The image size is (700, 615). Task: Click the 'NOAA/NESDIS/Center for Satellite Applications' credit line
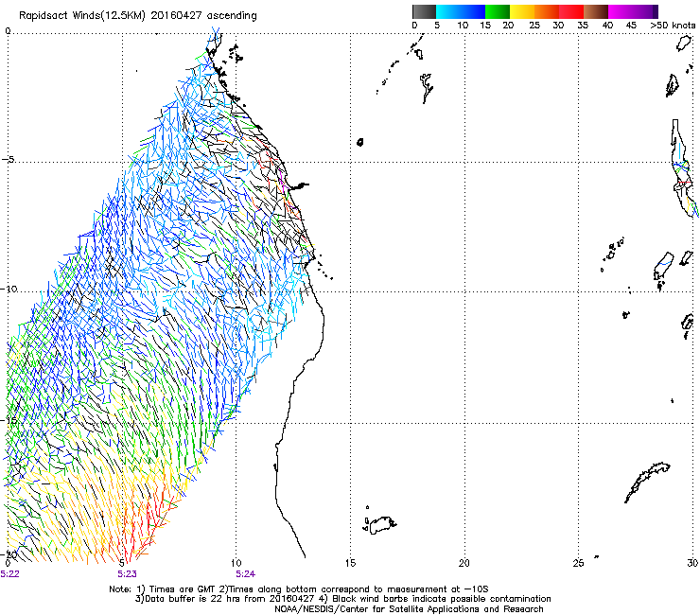click(x=409, y=609)
